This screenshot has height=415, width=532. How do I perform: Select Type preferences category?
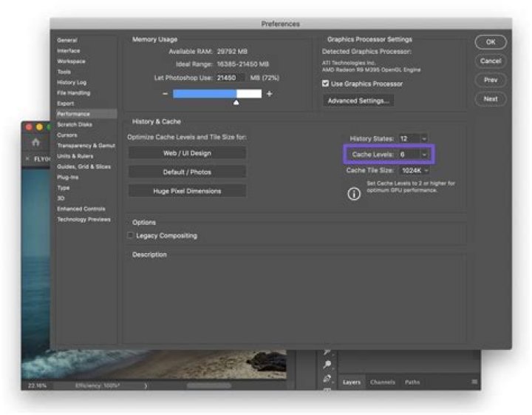[x=63, y=187]
